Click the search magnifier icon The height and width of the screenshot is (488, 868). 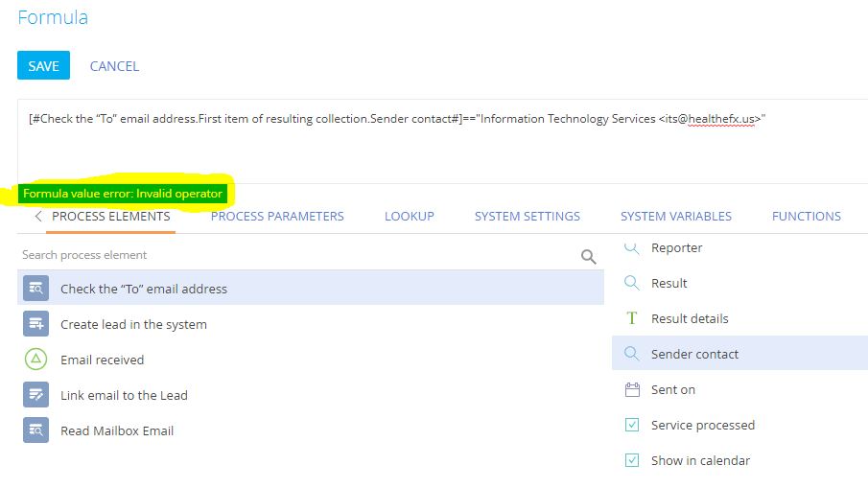tap(589, 256)
